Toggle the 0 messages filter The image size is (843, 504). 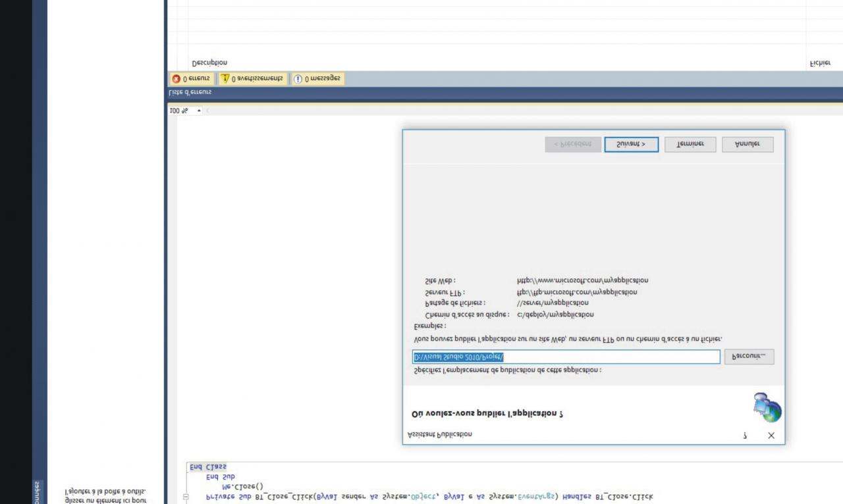pyautogui.click(x=317, y=79)
